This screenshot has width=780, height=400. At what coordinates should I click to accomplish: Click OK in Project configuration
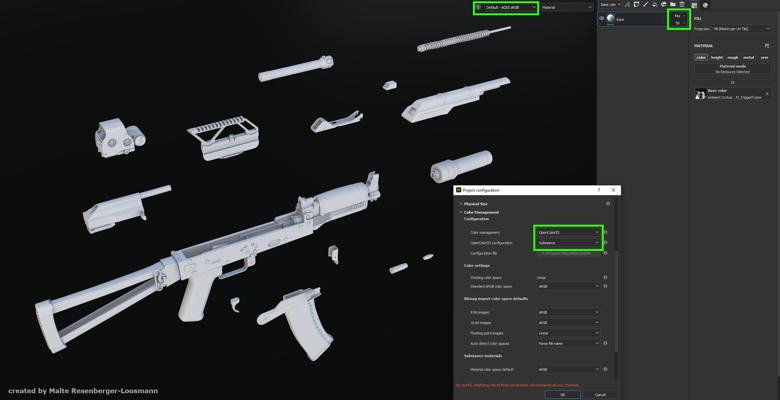[x=563, y=395]
